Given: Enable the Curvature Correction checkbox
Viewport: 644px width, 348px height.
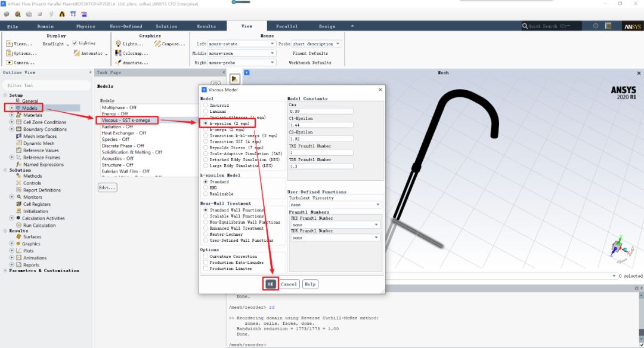Looking at the screenshot, I should [x=205, y=256].
